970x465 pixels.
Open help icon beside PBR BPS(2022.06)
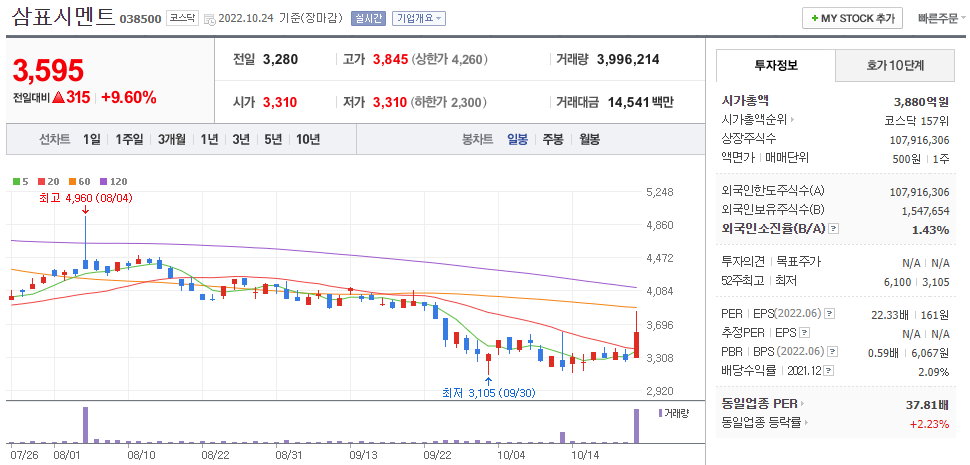(833, 352)
